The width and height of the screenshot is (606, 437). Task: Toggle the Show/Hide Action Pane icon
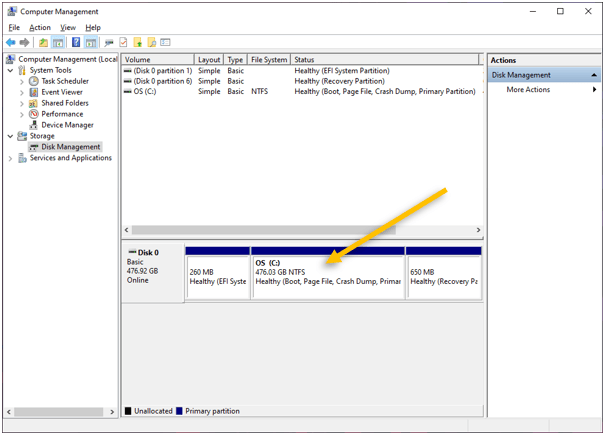pos(91,43)
